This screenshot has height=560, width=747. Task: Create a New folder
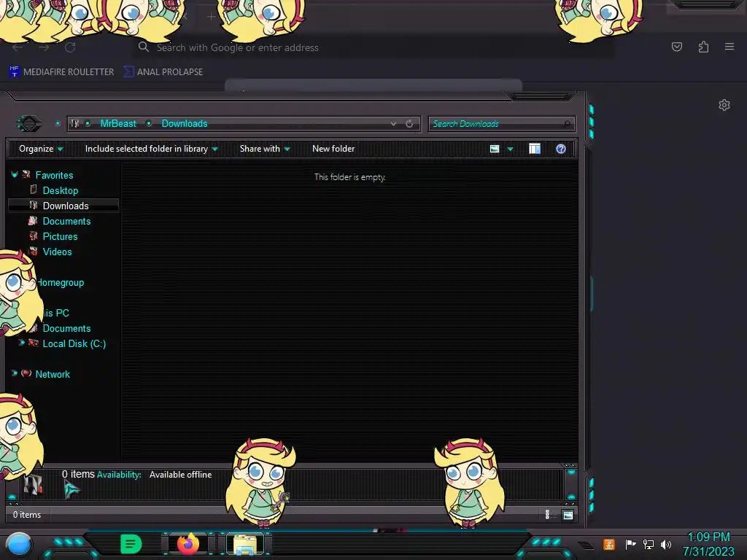tap(333, 149)
